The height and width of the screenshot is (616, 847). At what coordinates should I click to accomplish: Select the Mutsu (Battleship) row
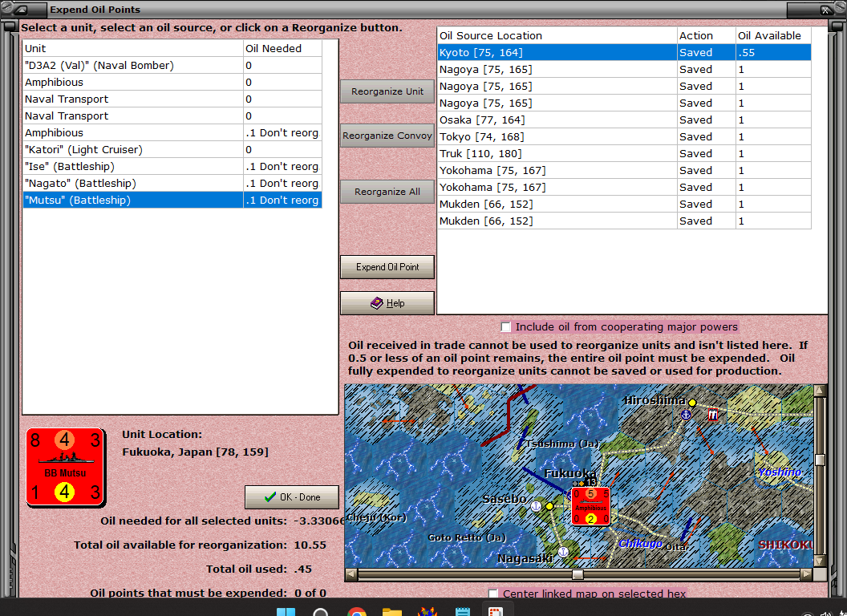pos(172,200)
